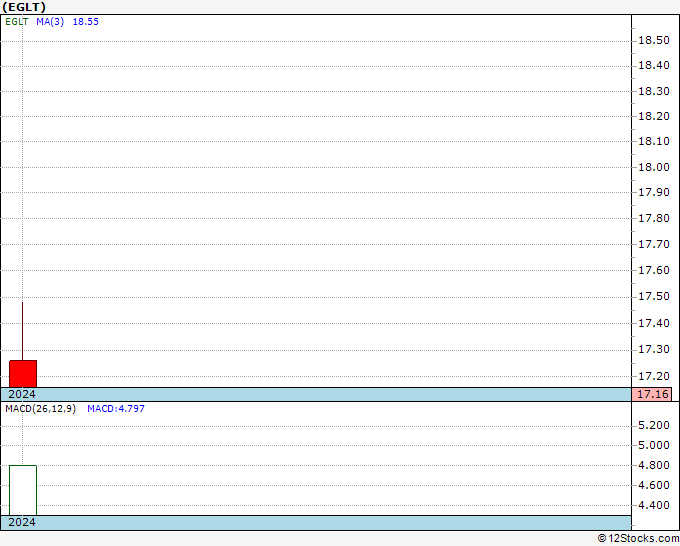The width and height of the screenshot is (680, 546).
Task: Click the 5.200 MACD axis label
Action: click(x=654, y=425)
